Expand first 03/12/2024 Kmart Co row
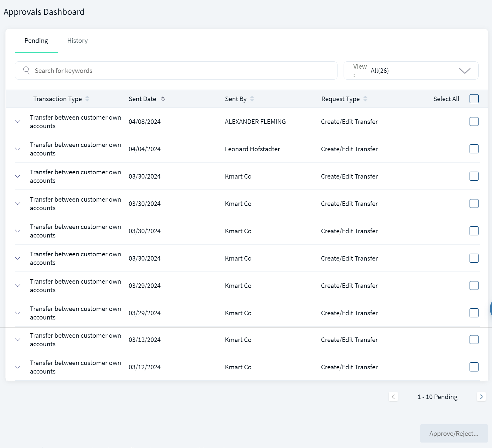Image resolution: width=492 pixels, height=448 pixels. pos(18,340)
